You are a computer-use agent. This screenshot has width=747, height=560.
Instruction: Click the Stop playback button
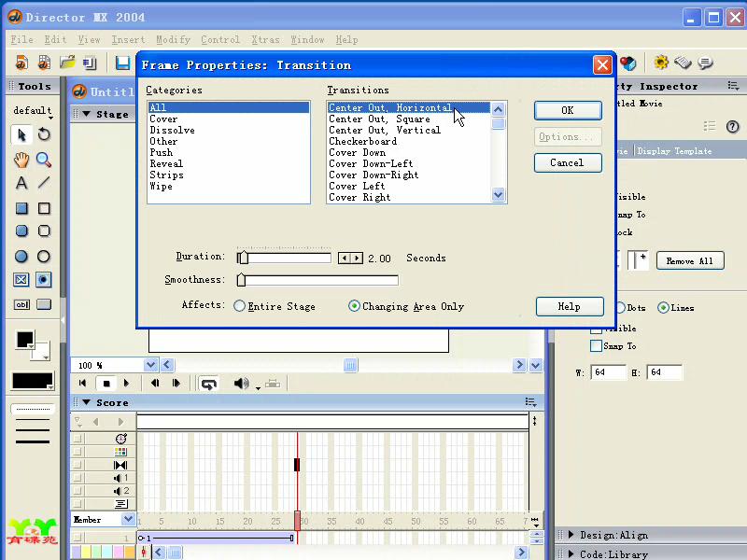click(x=106, y=384)
